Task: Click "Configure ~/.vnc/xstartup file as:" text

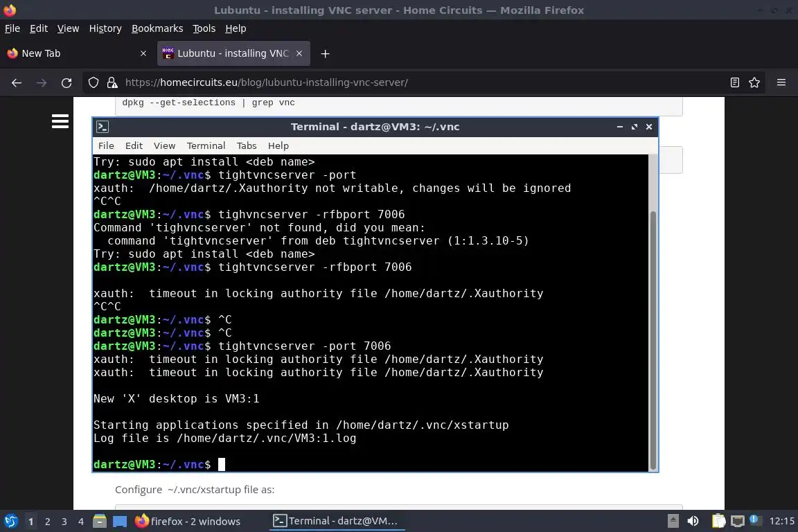Action: 195,490
